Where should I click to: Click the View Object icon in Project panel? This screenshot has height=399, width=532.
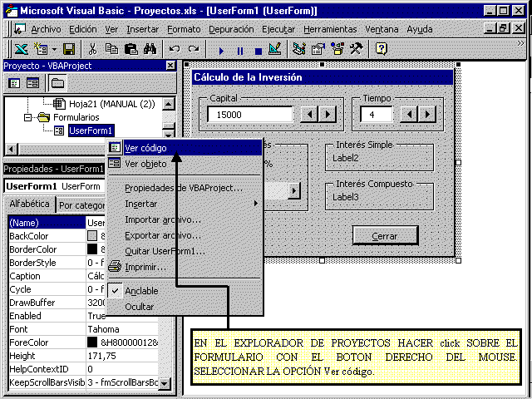[33, 83]
